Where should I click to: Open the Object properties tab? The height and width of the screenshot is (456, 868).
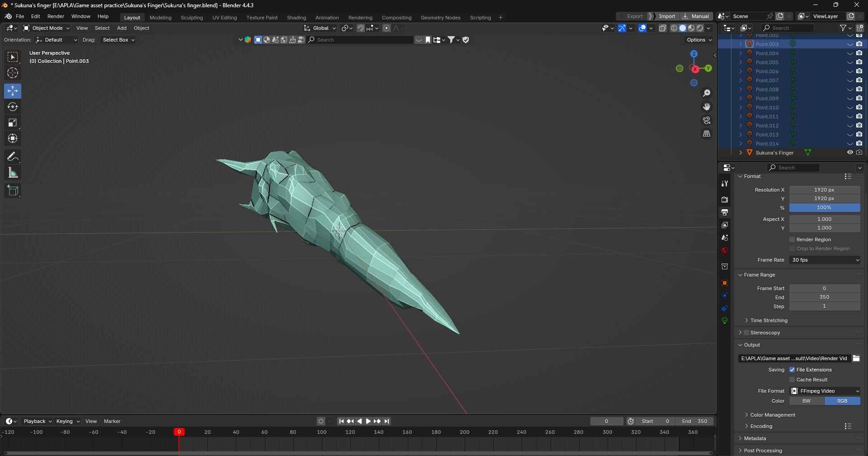pyautogui.click(x=725, y=283)
